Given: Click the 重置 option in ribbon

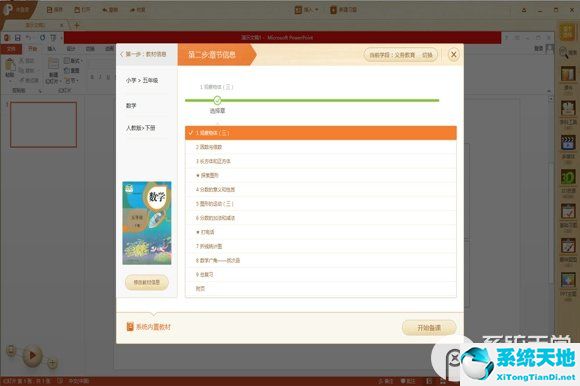Looking at the screenshot, I should point(72,70).
